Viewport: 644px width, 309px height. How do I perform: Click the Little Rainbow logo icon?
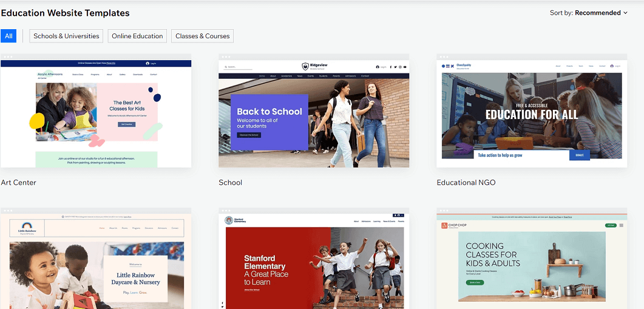[x=26, y=226]
